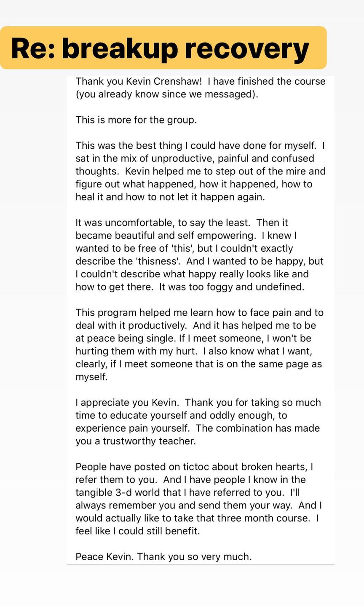This screenshot has width=364, height=607.
Task: Click the "Re: breakup recovery" yellow banner
Action: point(163,48)
